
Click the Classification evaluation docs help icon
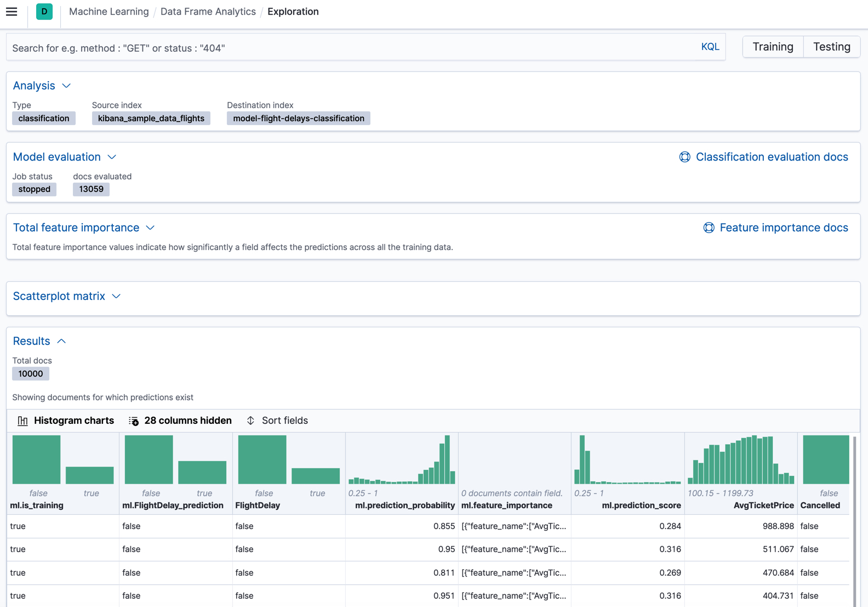pyautogui.click(x=684, y=157)
